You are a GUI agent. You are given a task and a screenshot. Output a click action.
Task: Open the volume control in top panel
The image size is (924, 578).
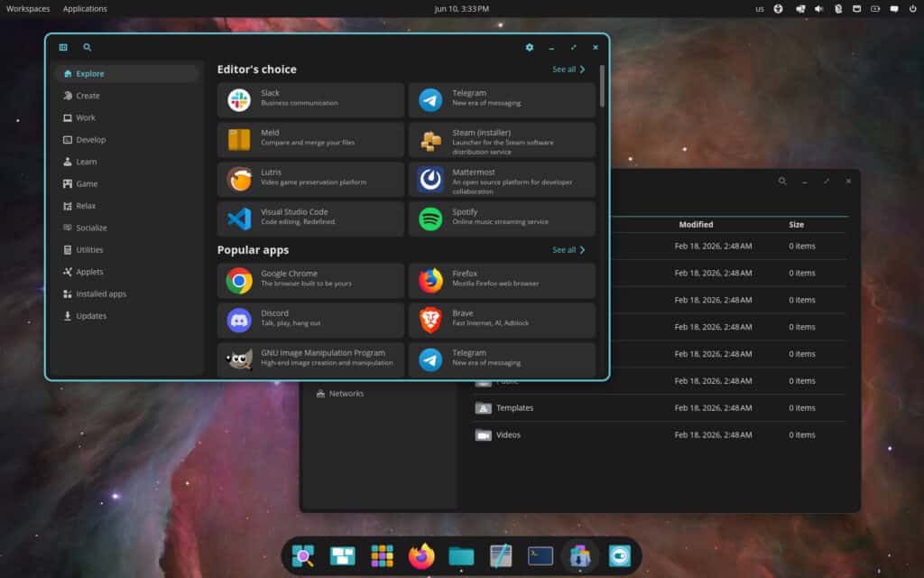[x=818, y=9]
